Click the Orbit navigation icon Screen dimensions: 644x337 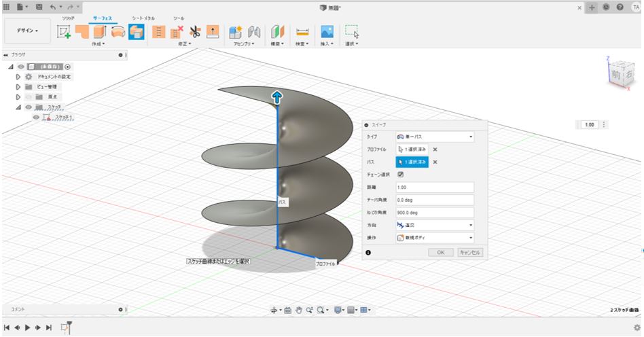pyautogui.click(x=274, y=311)
